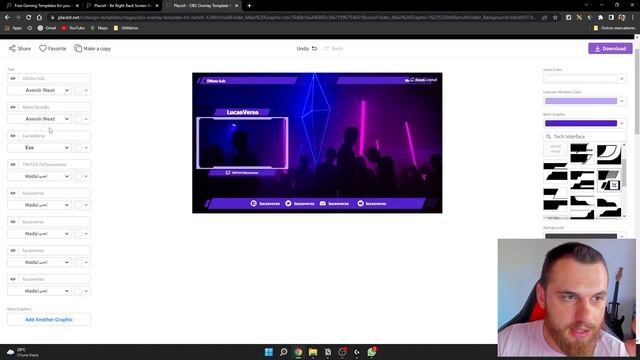Open Chrome from the taskbar
The image size is (640, 360).
click(x=298, y=352)
